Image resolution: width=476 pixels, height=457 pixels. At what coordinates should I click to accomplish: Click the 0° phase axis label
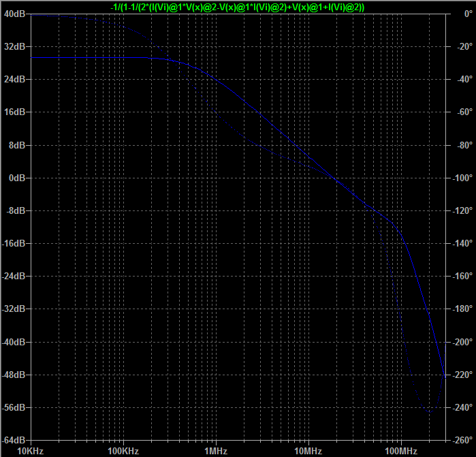click(x=468, y=14)
